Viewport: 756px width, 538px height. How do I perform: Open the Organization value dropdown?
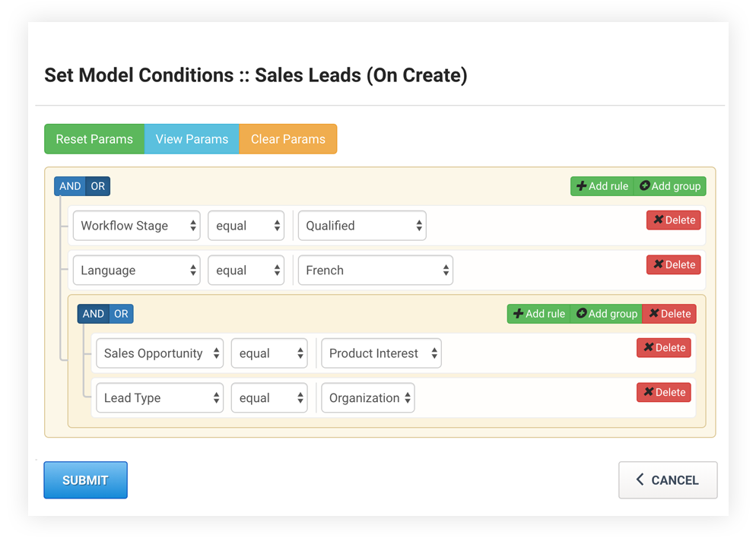click(x=368, y=398)
